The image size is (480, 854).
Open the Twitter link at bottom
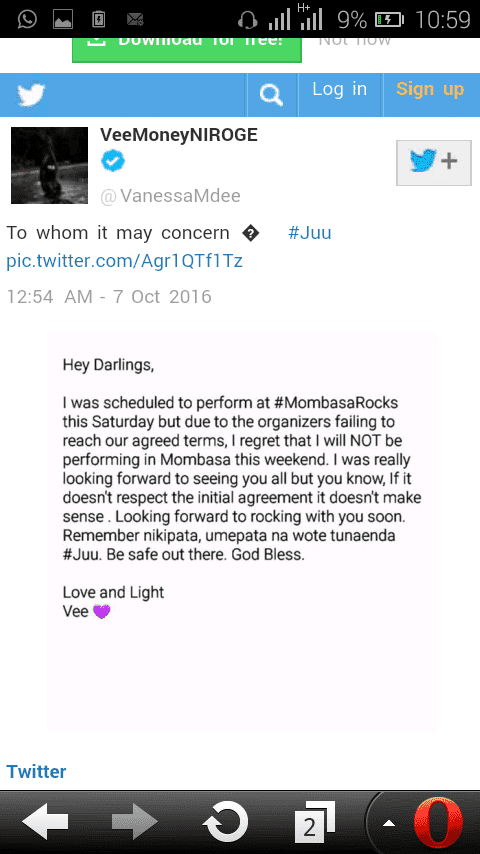pos(37,771)
